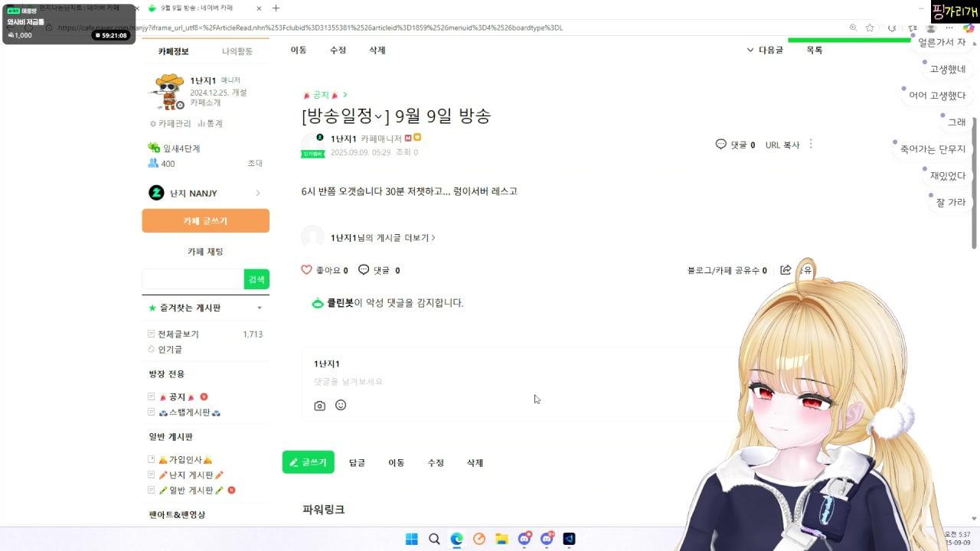Viewport: 980px width, 551px height.
Task: Click bottom 이동 button near 글쓰기
Action: pyautogui.click(x=396, y=463)
